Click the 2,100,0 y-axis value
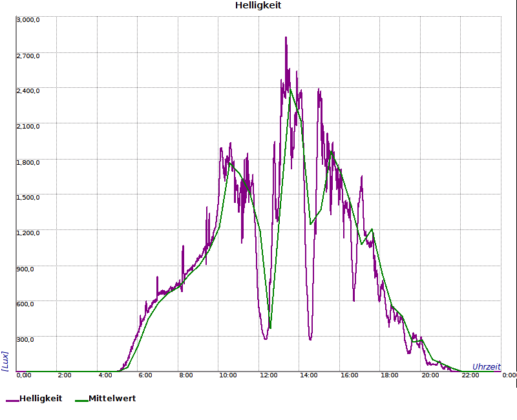 pyautogui.click(x=28, y=126)
